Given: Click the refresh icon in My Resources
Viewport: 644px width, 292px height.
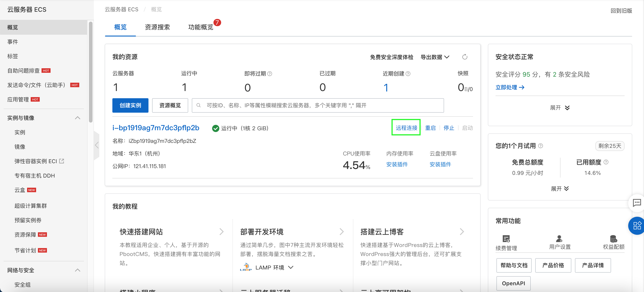Looking at the screenshot, I should tap(465, 57).
